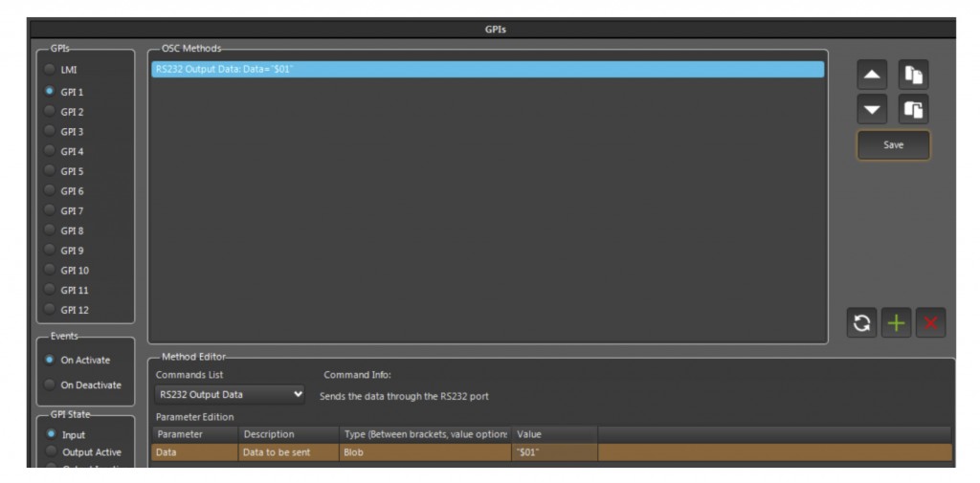
Task: Click the Parameter column header
Action: tap(194, 434)
